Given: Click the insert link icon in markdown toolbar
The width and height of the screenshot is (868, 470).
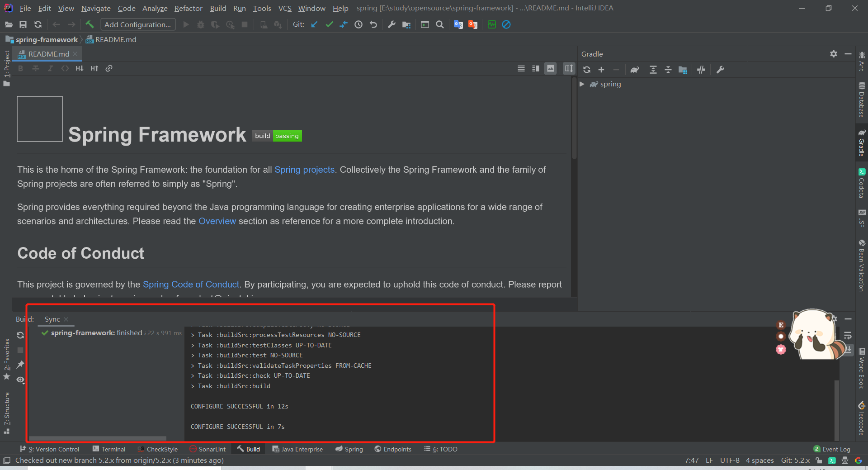Looking at the screenshot, I should tap(109, 68).
